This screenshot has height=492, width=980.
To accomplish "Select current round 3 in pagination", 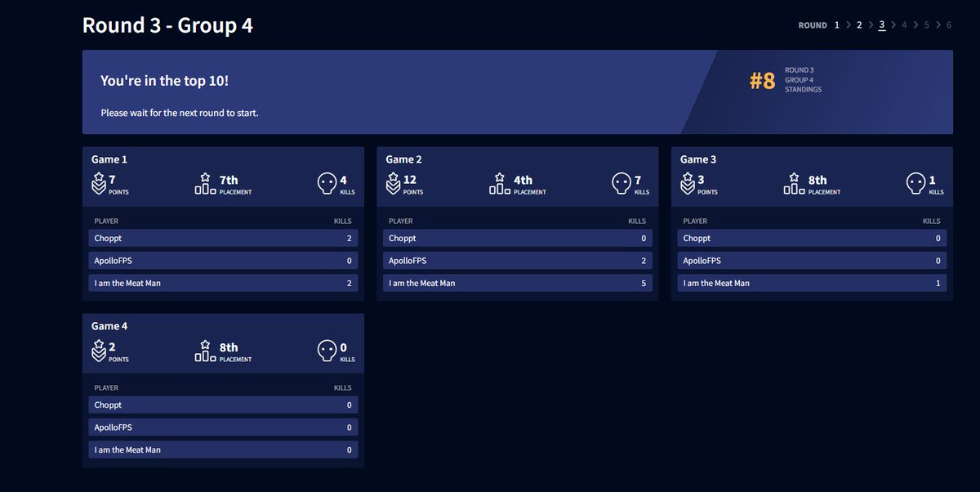I will click(882, 25).
